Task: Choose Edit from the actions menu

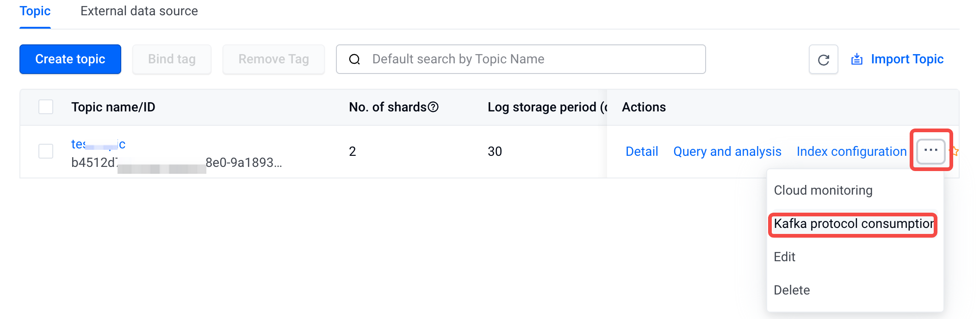Action: tap(784, 257)
